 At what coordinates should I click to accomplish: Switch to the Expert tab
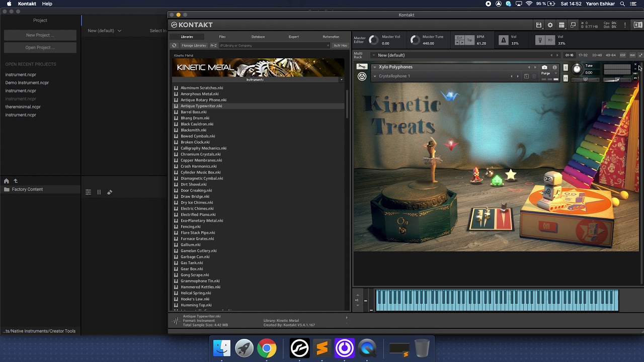click(x=294, y=37)
